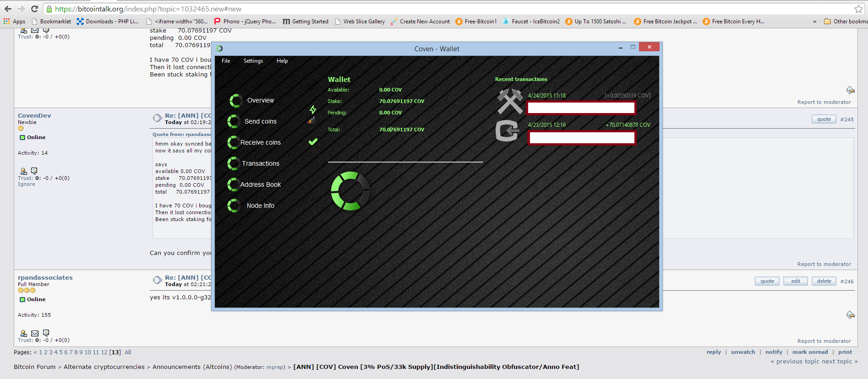868x379 pixels.
Task: Click the mark unread link
Action: 810,352
